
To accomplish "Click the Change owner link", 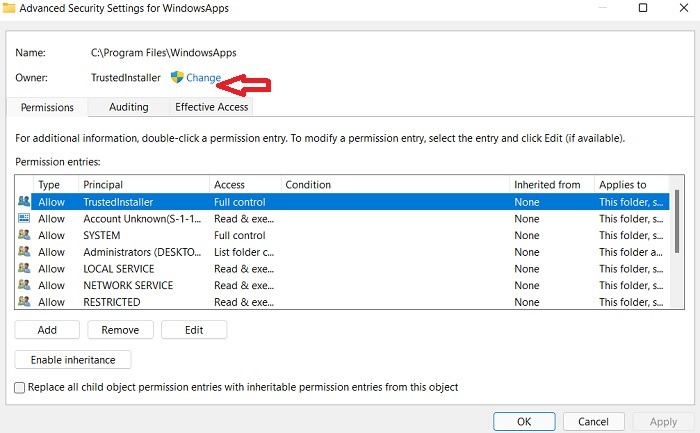I will coord(203,78).
